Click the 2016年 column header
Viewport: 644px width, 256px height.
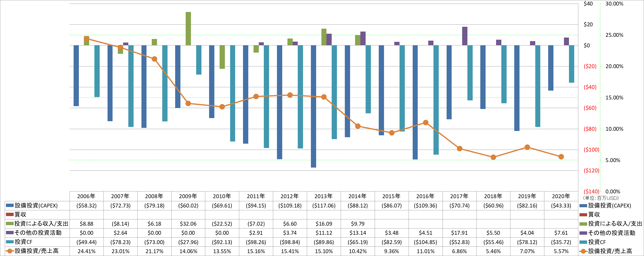(x=425, y=196)
